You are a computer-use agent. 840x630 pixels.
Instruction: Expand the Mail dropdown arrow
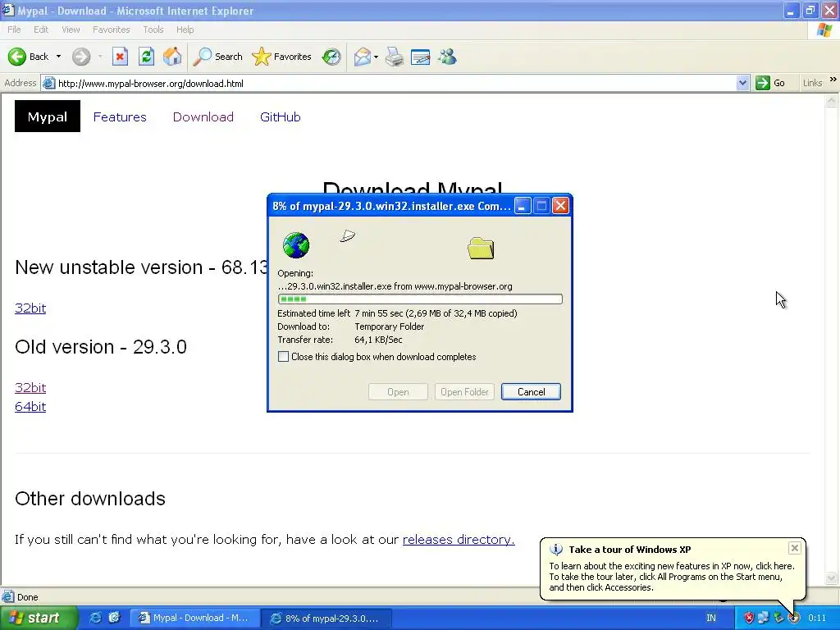tap(376, 57)
